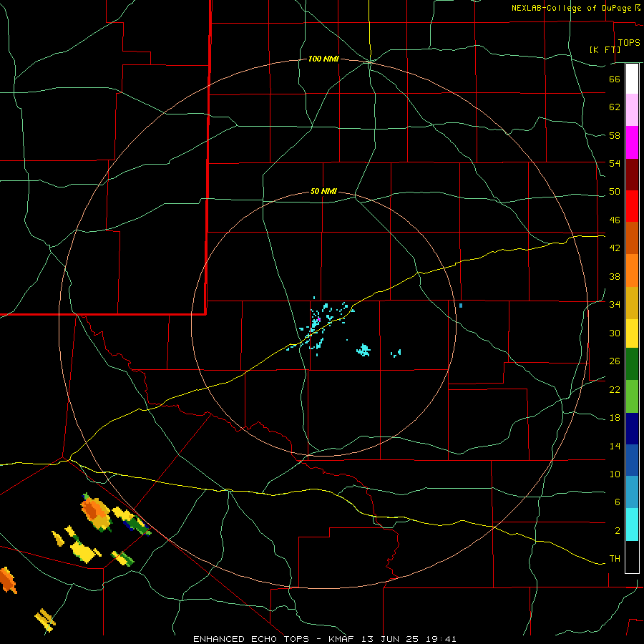Click the isolated small blue echo pixel
This screenshot has width=644, height=644.
461,306
